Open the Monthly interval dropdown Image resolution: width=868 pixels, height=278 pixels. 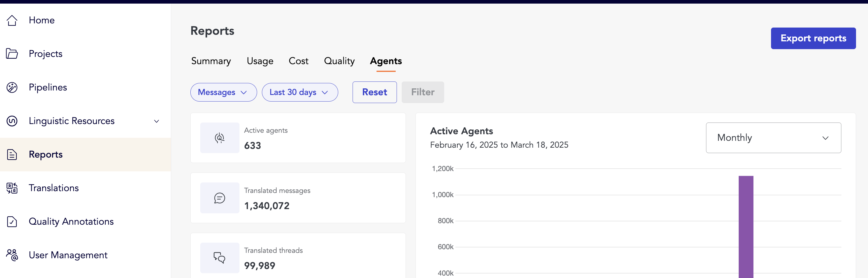[x=773, y=138]
